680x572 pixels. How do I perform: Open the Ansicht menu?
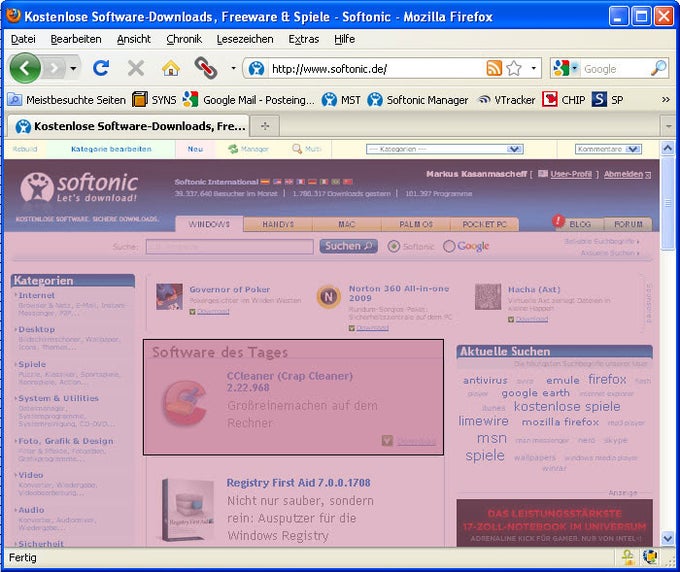[x=134, y=39]
